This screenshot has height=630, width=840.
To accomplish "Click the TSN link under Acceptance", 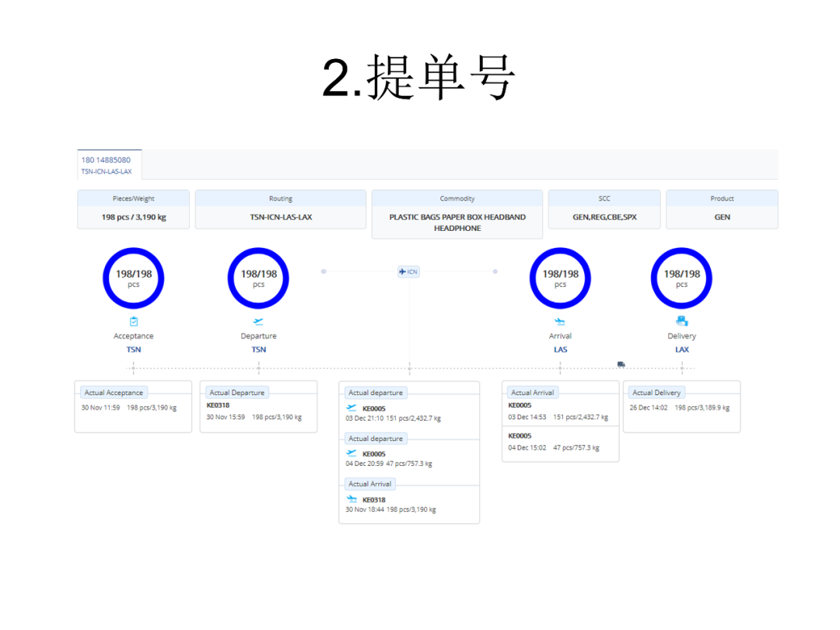I will [x=134, y=349].
